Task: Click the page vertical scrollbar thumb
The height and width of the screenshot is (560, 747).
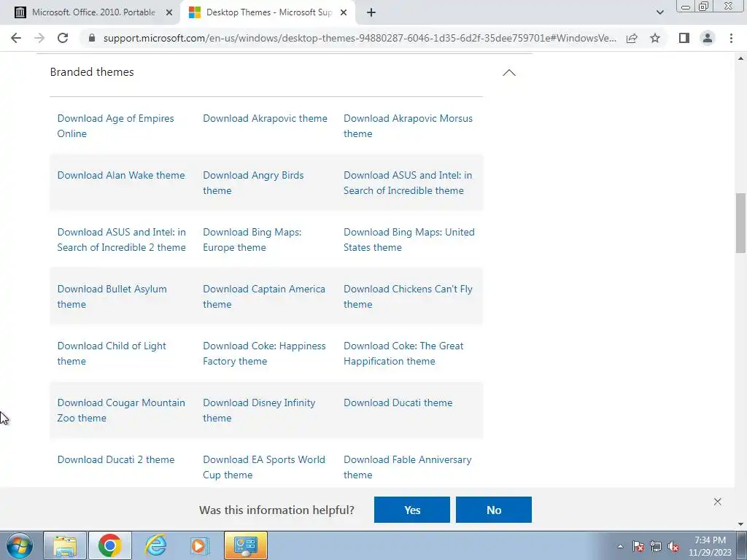Action: [741, 223]
